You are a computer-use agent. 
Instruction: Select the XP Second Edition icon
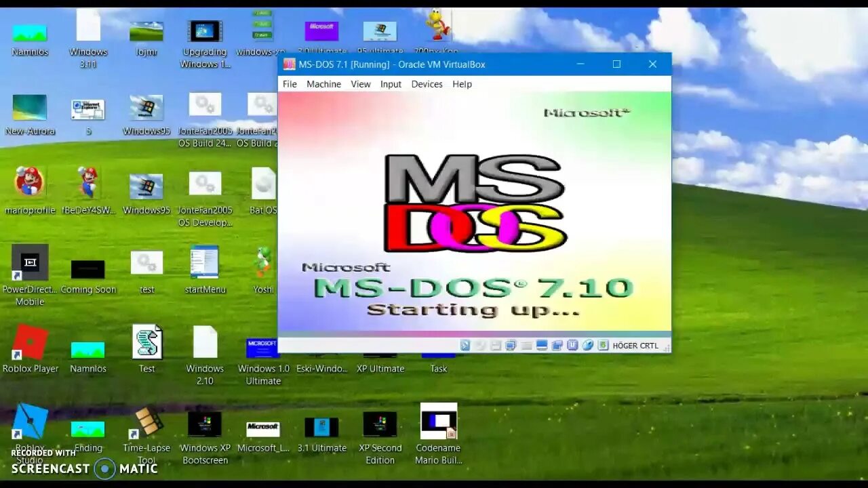coord(380,437)
